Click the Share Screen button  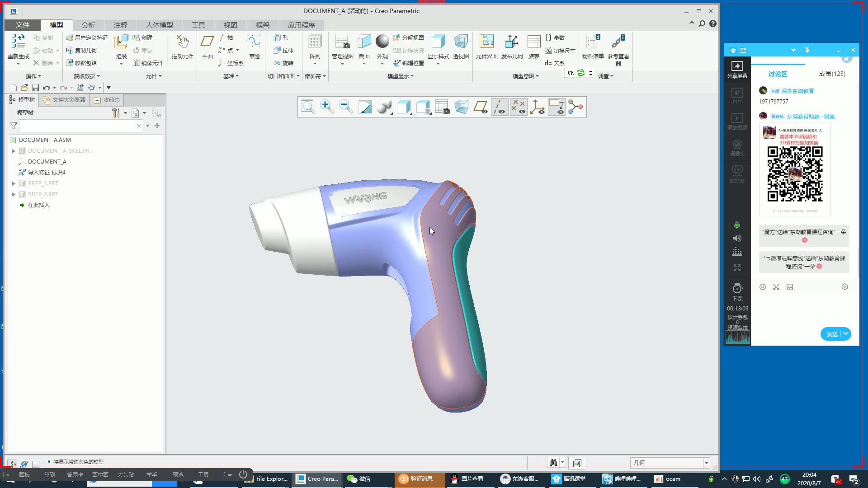(737, 70)
